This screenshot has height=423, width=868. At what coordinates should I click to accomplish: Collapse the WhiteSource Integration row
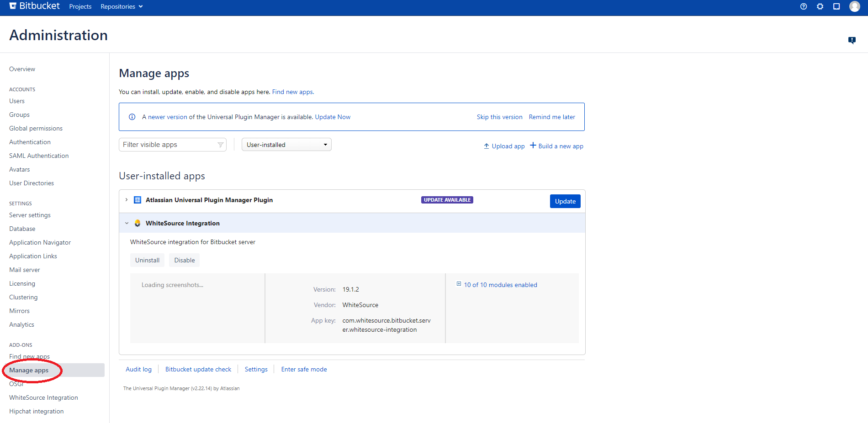[x=127, y=223]
